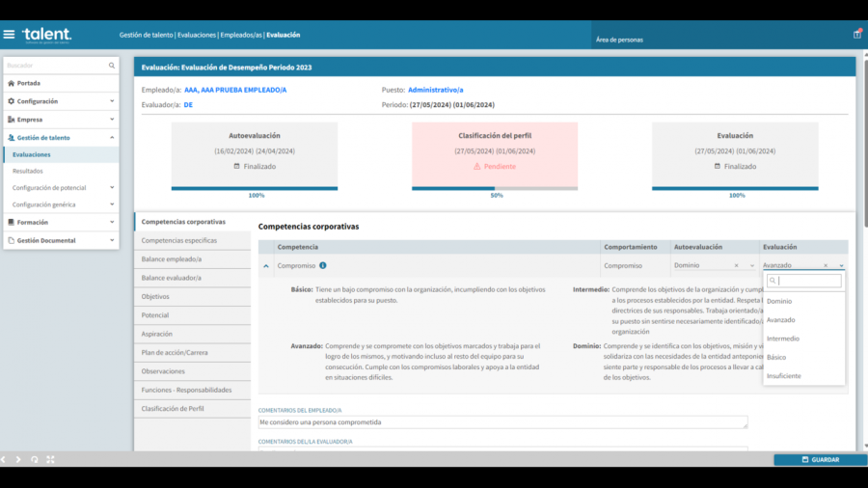Open the hamburger menu icon
The image size is (868, 488).
[x=9, y=35]
